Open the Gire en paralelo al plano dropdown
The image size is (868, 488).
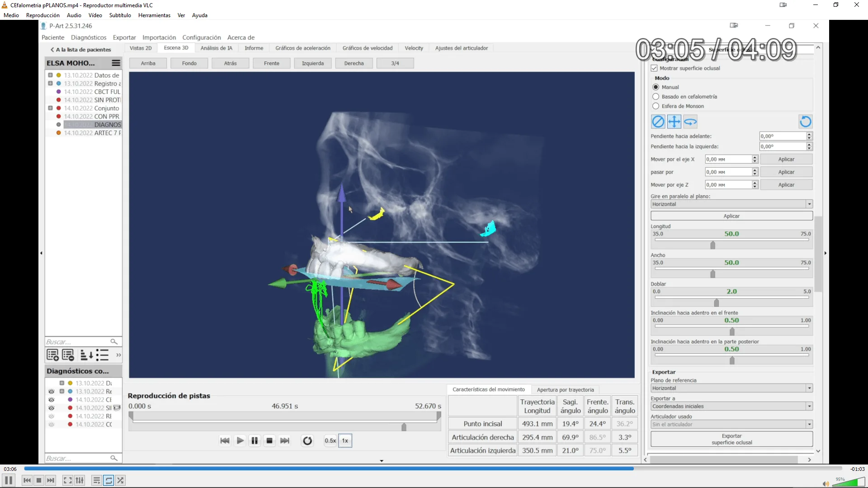(731, 204)
